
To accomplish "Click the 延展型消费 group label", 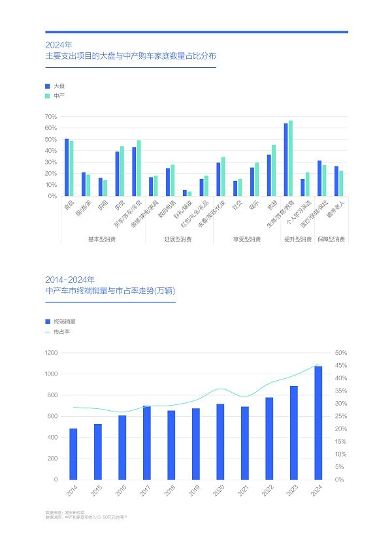I will click(x=178, y=239).
